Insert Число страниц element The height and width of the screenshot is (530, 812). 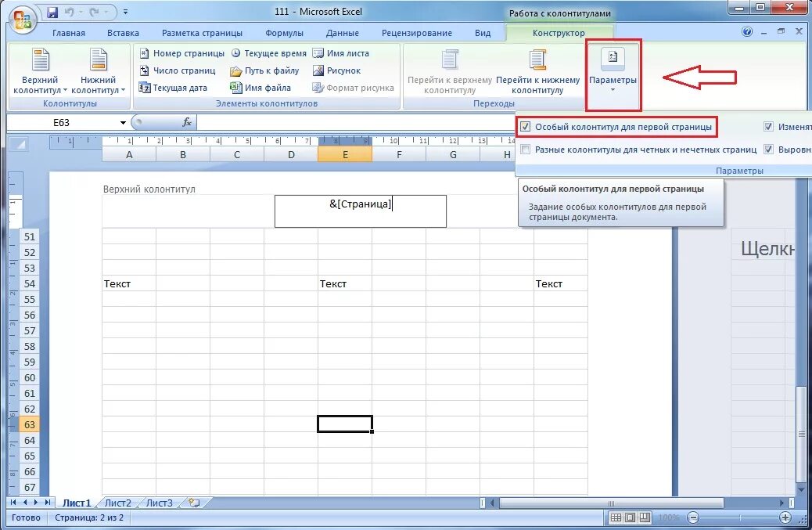(x=177, y=70)
